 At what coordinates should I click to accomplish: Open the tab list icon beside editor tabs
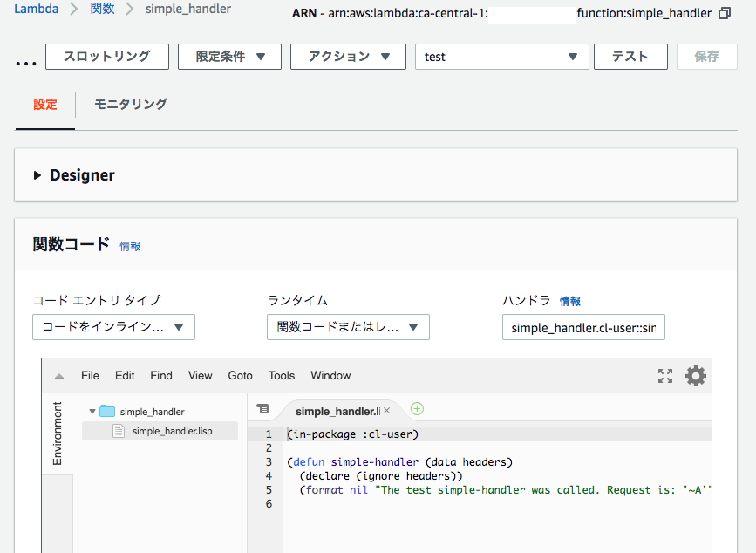(262, 409)
